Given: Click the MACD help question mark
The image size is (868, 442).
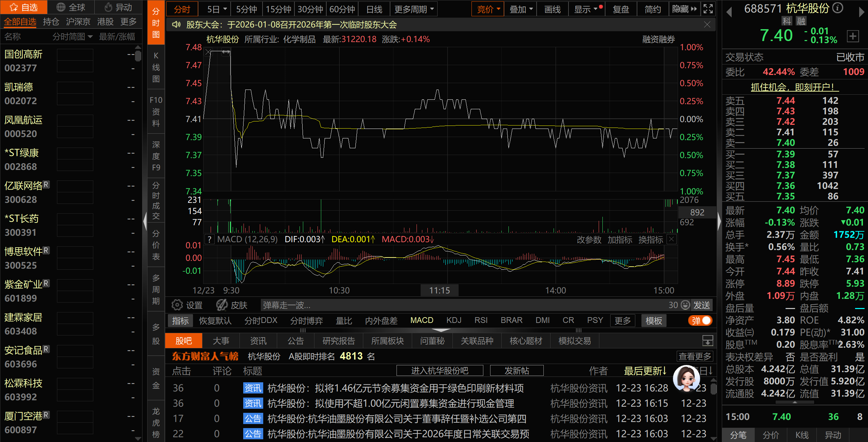Looking at the screenshot, I should point(210,239).
